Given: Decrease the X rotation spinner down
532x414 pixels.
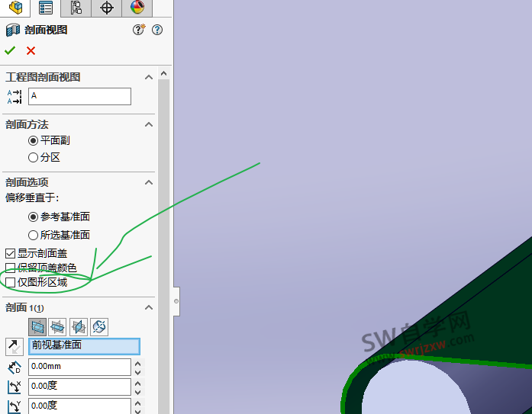Looking at the screenshot, I should pyautogui.click(x=137, y=392).
